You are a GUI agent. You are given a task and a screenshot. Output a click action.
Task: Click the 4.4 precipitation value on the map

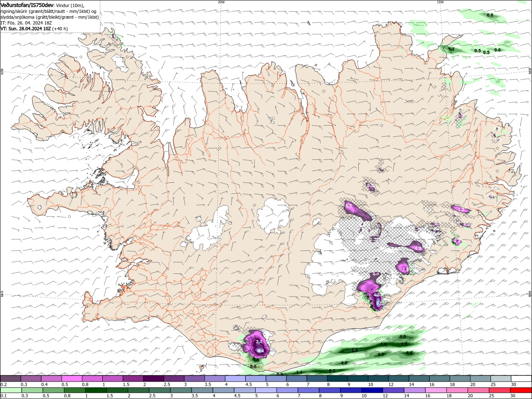click(261, 351)
